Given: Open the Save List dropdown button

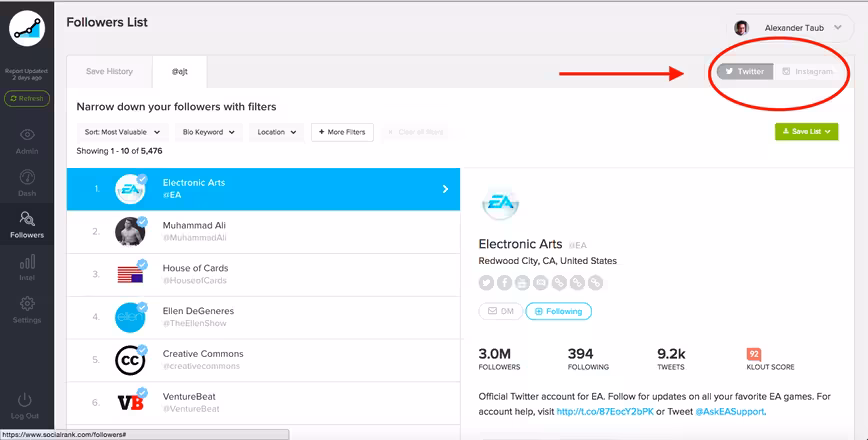Looking at the screenshot, I should click(807, 132).
